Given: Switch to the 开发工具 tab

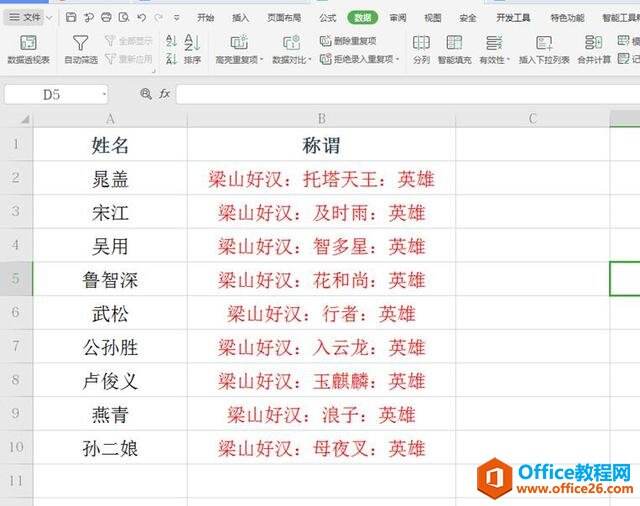Looking at the screenshot, I should 513,18.
